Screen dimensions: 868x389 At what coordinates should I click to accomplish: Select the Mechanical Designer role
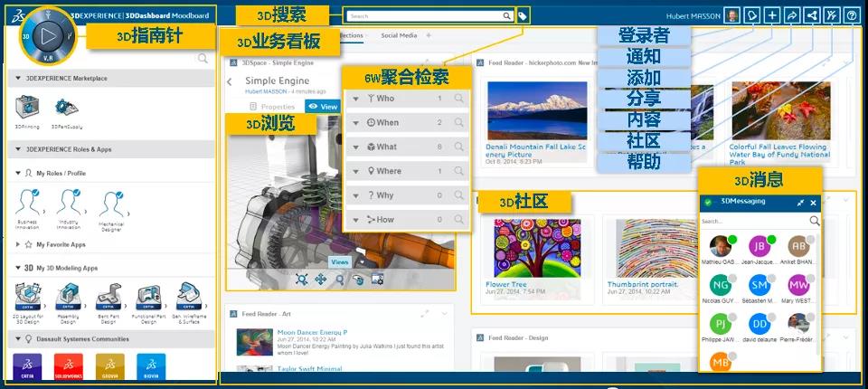[x=111, y=206]
